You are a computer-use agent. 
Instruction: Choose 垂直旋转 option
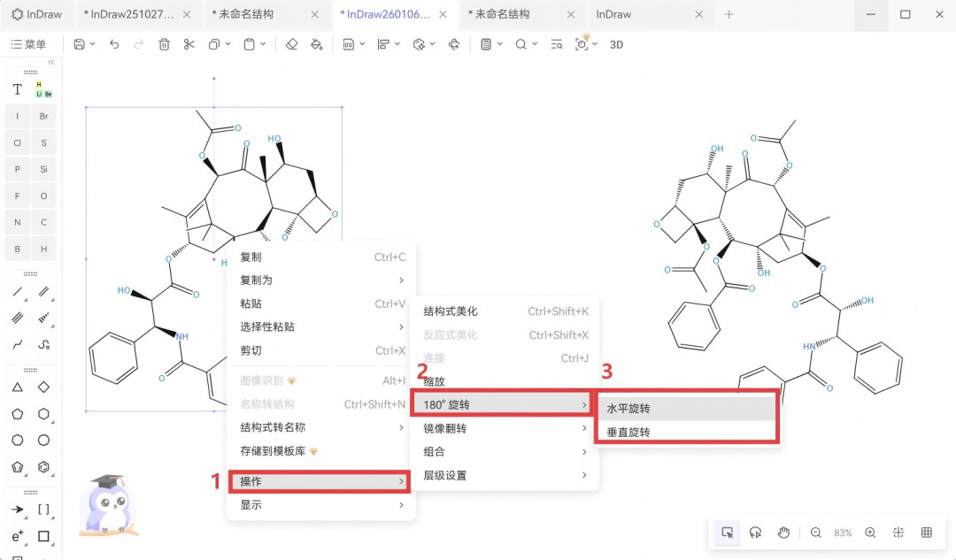pyautogui.click(x=686, y=432)
